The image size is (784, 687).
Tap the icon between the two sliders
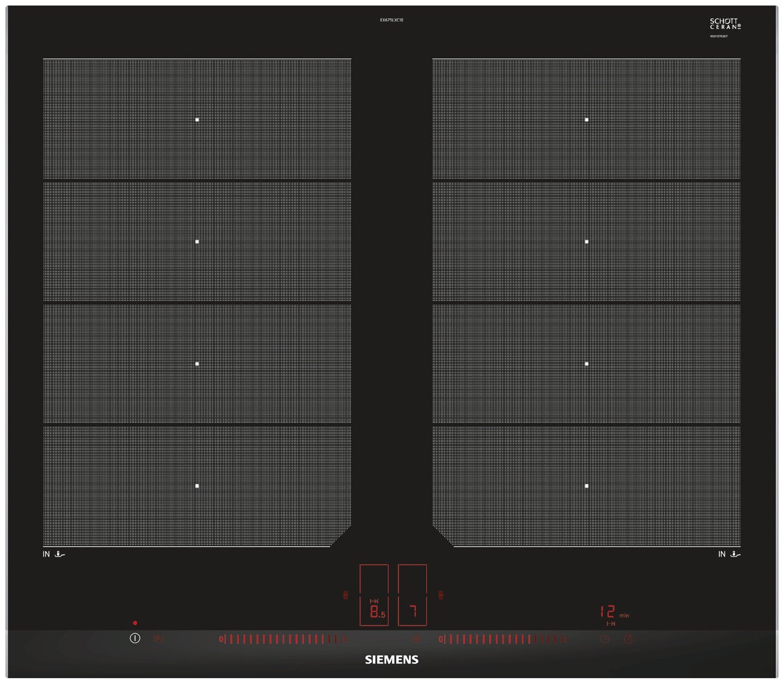pos(417,639)
